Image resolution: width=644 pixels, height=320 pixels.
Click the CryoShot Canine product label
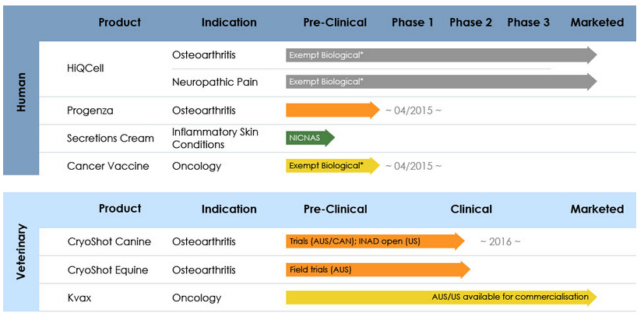(x=109, y=241)
